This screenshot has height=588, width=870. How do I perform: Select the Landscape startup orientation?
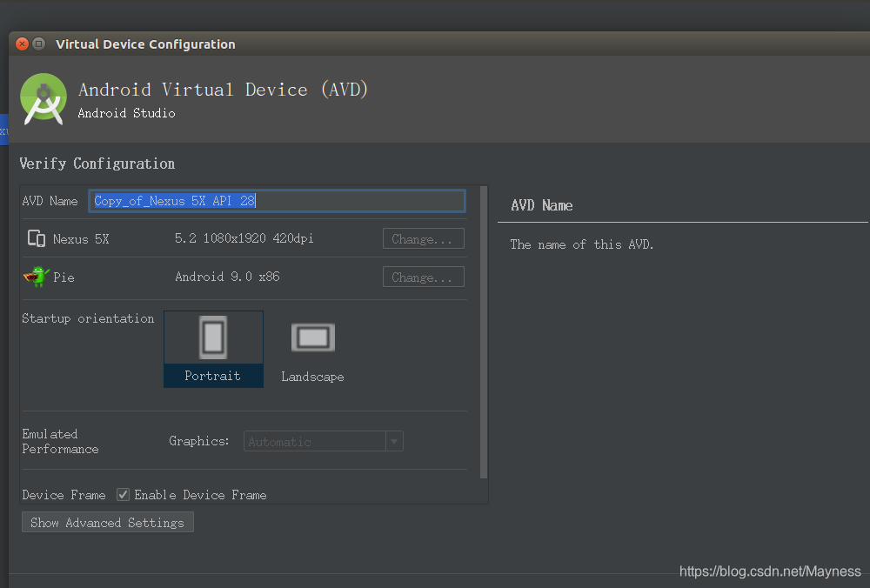313,351
